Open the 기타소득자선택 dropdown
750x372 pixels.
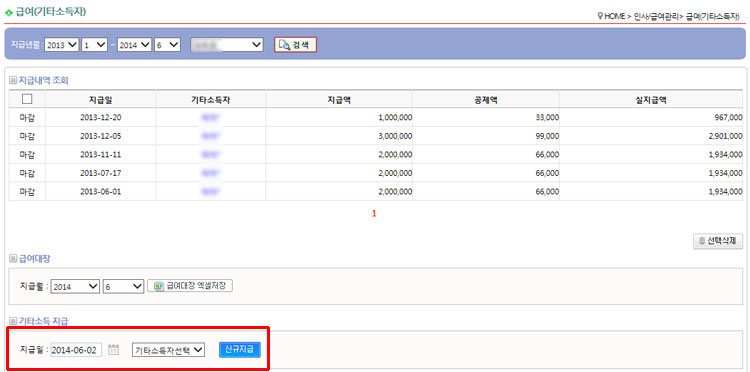click(168, 350)
